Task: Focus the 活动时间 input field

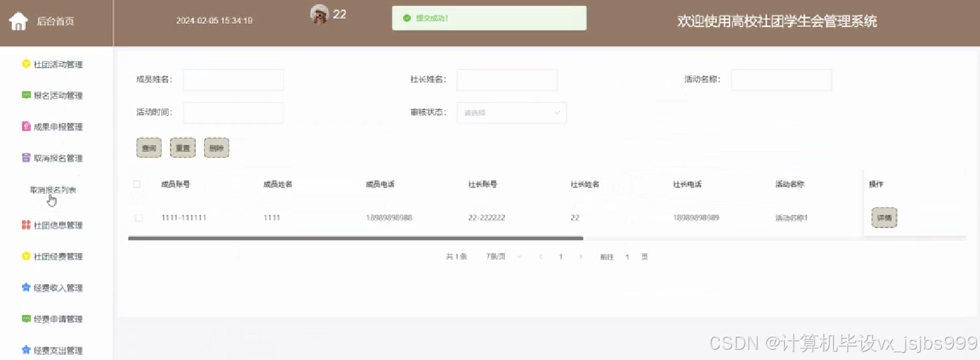Action: pos(233,113)
